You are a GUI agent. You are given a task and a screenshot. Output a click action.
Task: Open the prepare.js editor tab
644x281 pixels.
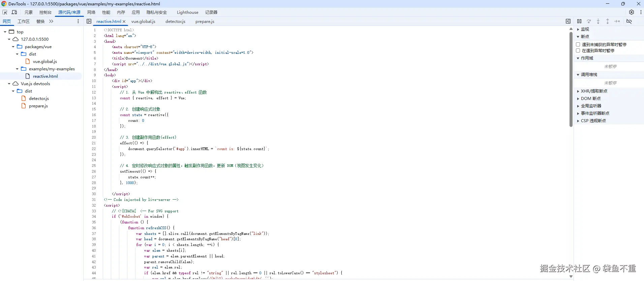(x=205, y=21)
